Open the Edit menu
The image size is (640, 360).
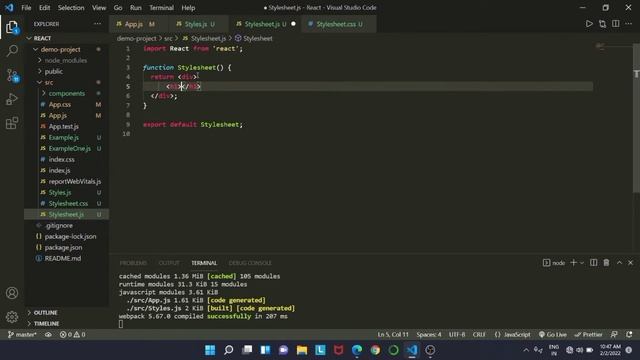44,8
